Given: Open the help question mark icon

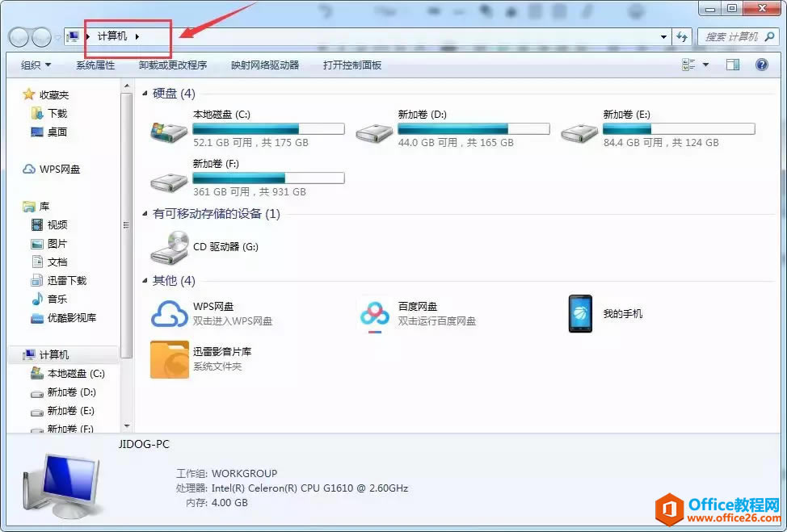Looking at the screenshot, I should [761, 65].
